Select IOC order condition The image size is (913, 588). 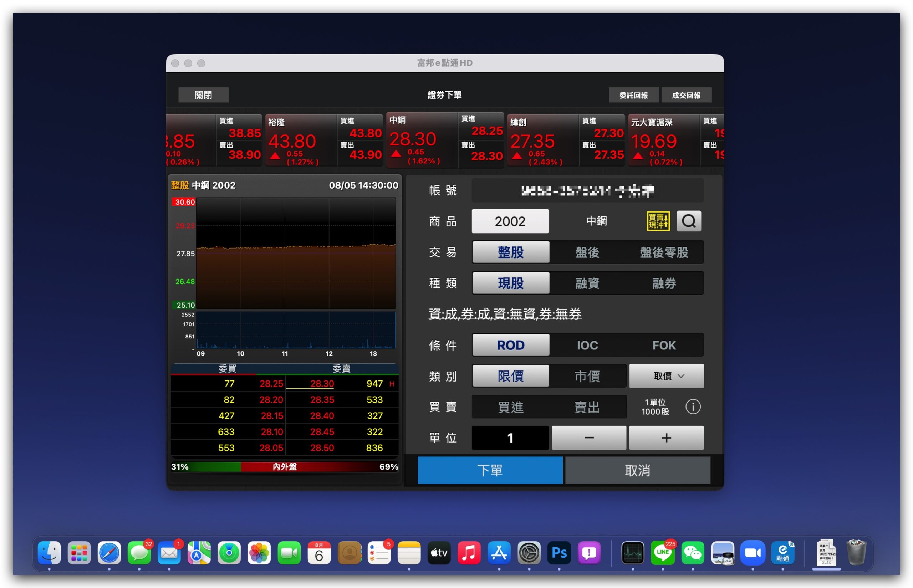click(x=587, y=345)
